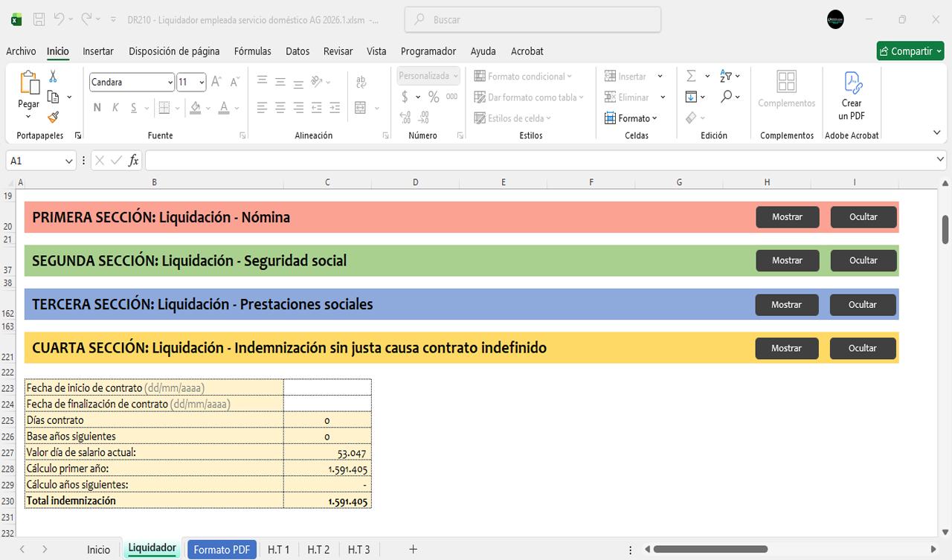Go to the H.T 1 sheet tab

(278, 550)
